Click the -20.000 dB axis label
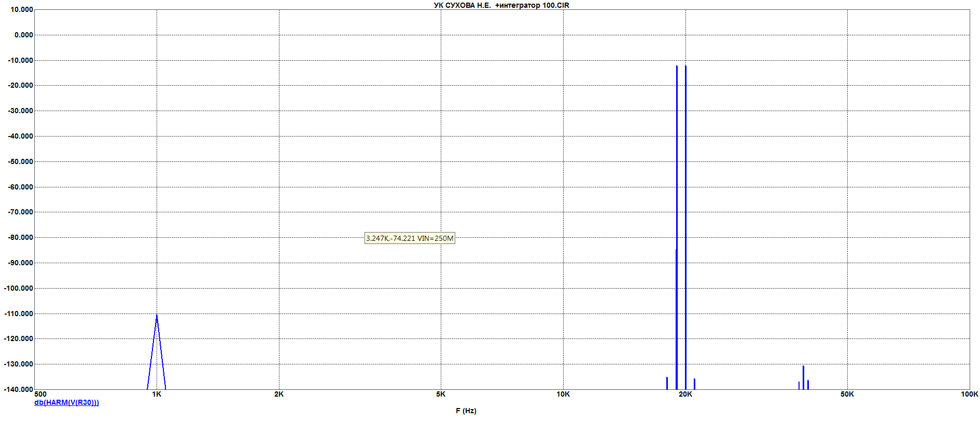Screen dimensions: 980x421 click(x=20, y=85)
